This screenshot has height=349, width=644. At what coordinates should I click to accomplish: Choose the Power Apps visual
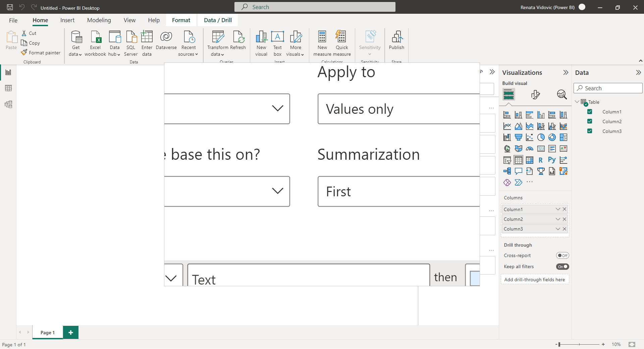point(507,183)
